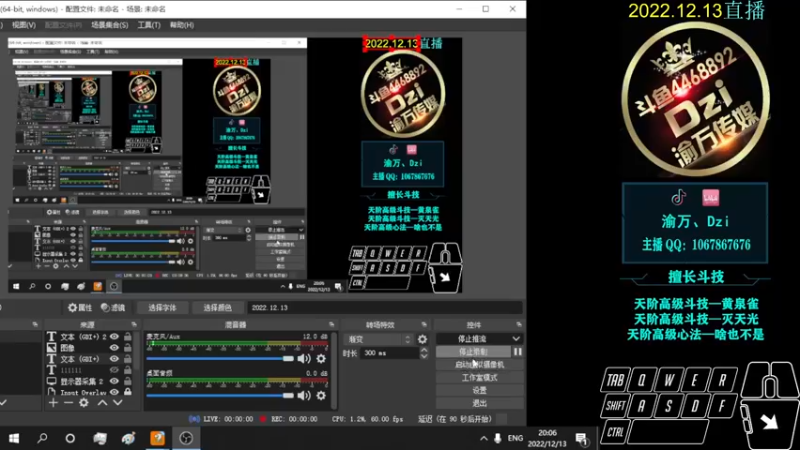
Task: Click microphone icon in system tray
Action: [497, 438]
